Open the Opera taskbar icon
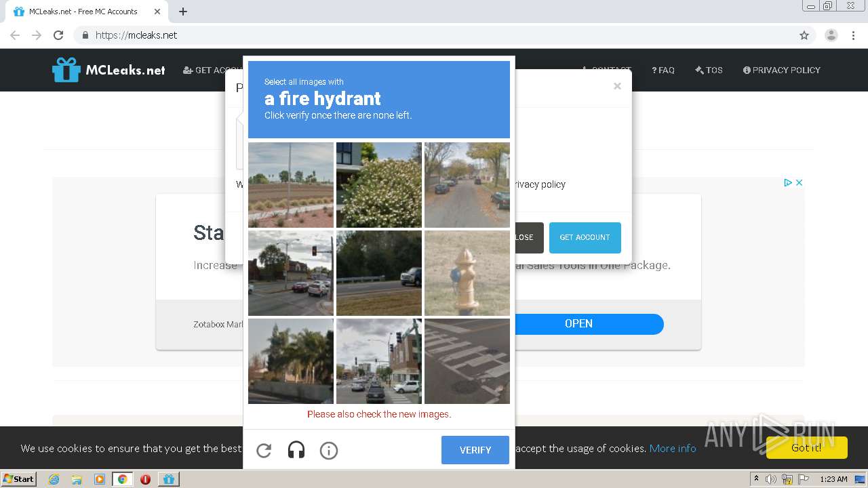The height and width of the screenshot is (488, 868). 145,479
